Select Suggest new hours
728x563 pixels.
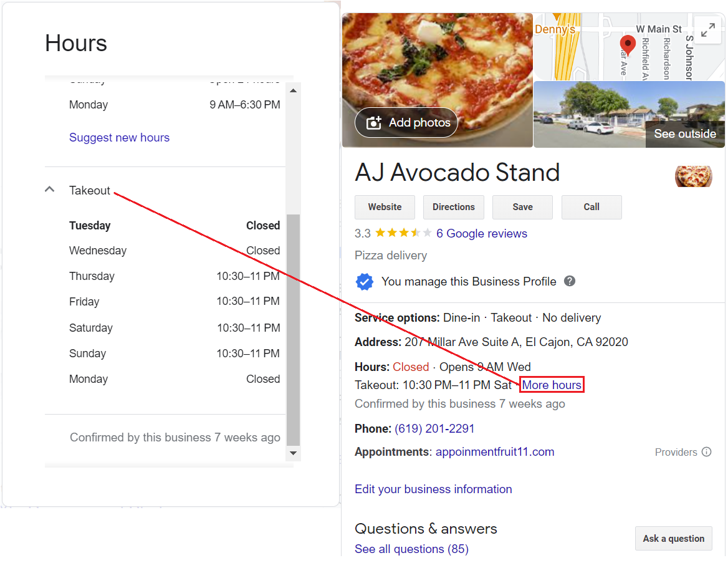(x=119, y=137)
